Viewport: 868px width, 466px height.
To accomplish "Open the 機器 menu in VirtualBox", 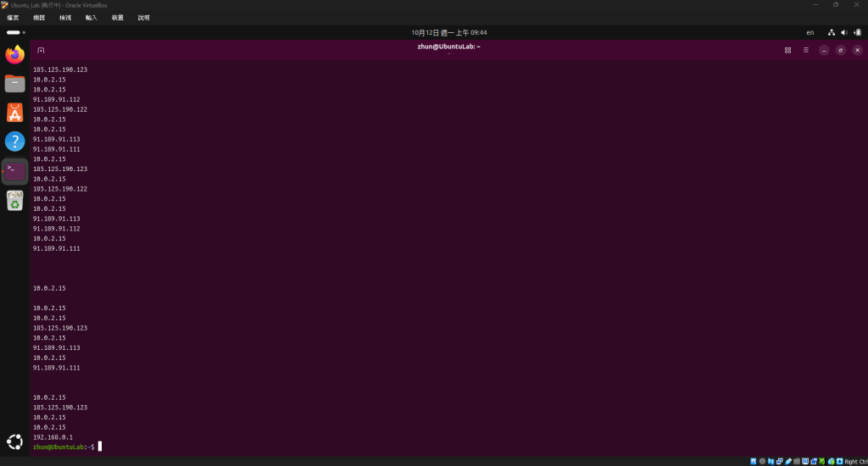I will pyautogui.click(x=39, y=18).
